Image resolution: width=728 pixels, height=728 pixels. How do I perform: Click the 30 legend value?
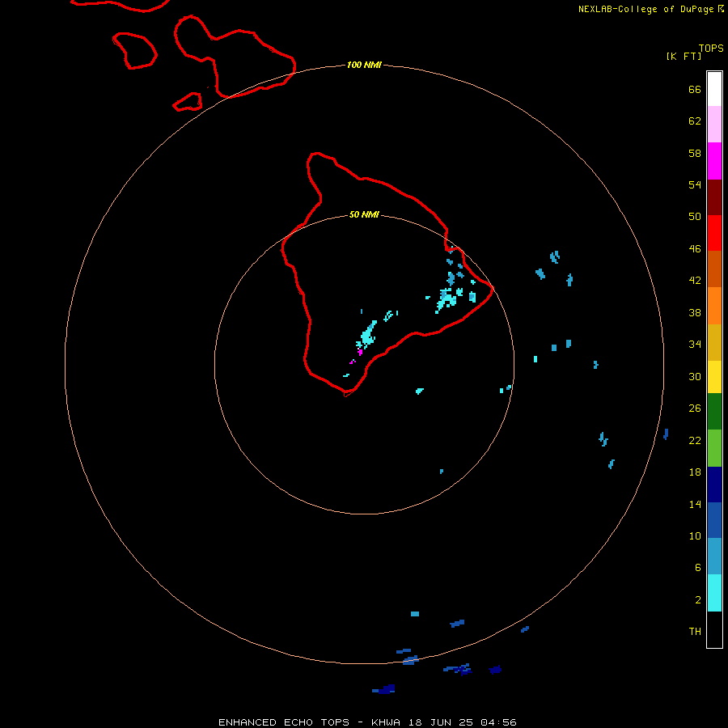695,376
